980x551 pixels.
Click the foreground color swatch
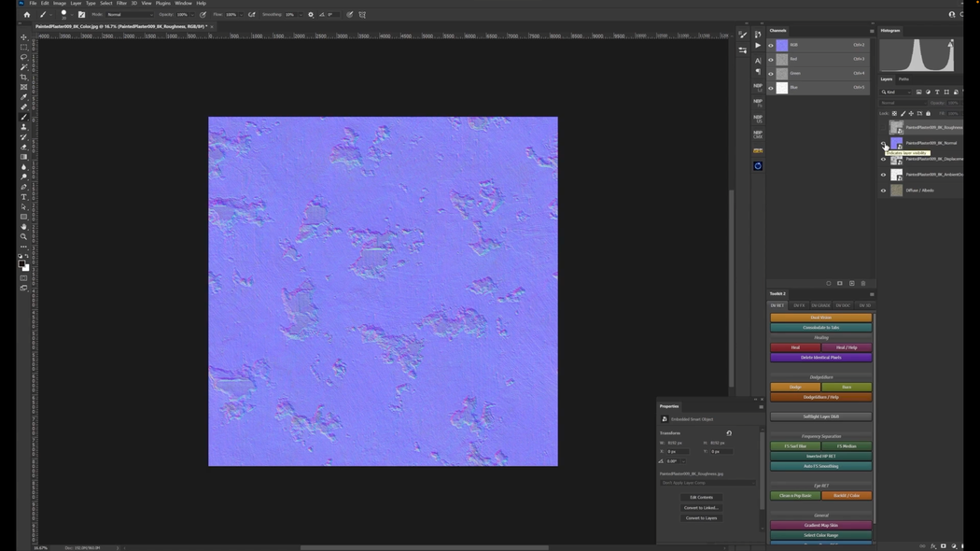[21, 262]
